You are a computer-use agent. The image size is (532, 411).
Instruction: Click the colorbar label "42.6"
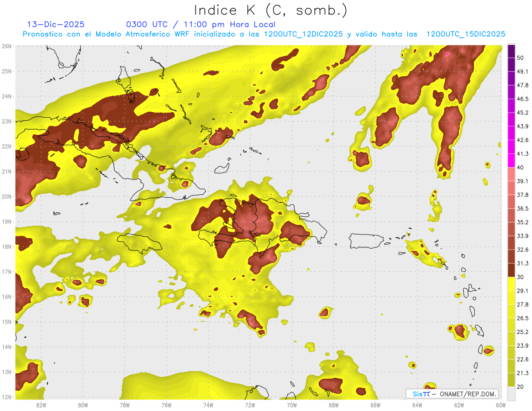tap(523, 140)
